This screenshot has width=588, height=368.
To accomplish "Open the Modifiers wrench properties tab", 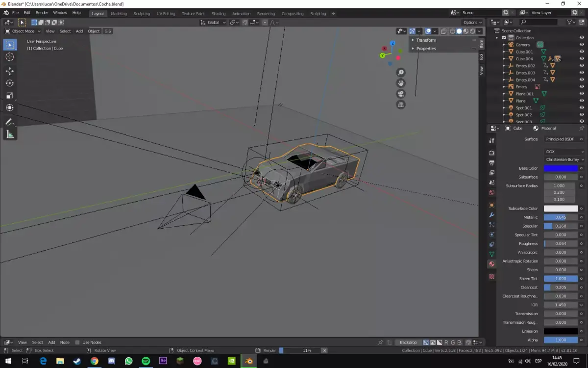I will pyautogui.click(x=492, y=215).
